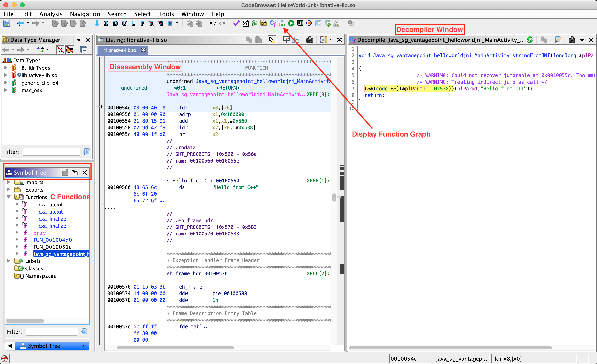Viewport: 597px width, 364px height.
Task: Select FUN_001004d0 in the Symbol Tree
Action: (53, 240)
